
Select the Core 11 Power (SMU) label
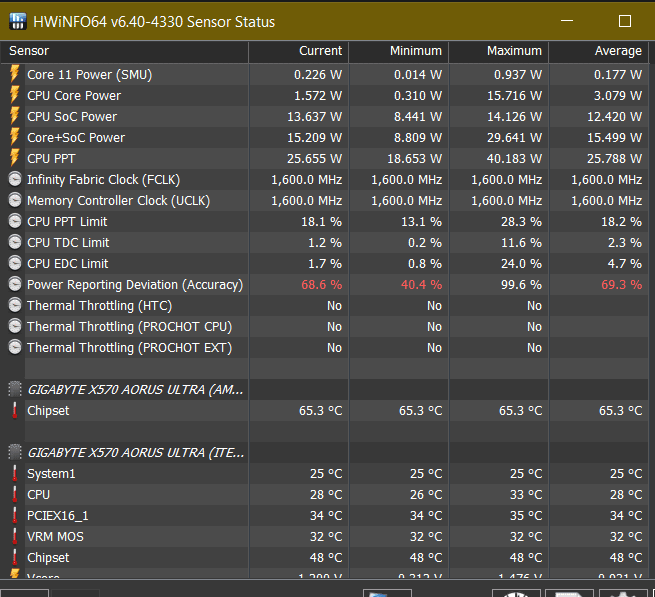click(89, 75)
